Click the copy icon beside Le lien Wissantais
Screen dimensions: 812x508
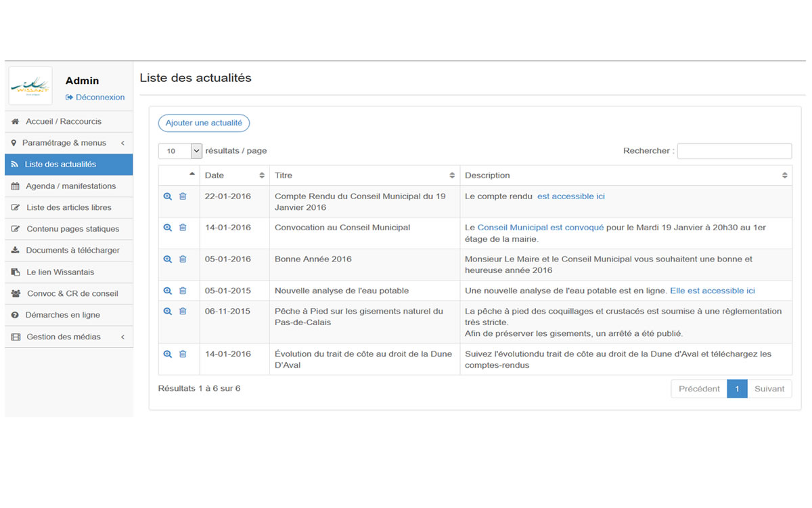pos(16,272)
